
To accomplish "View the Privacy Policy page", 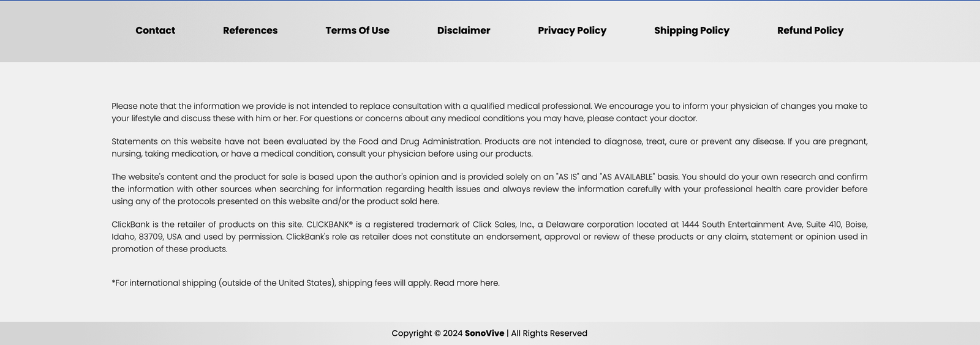I will (x=572, y=31).
